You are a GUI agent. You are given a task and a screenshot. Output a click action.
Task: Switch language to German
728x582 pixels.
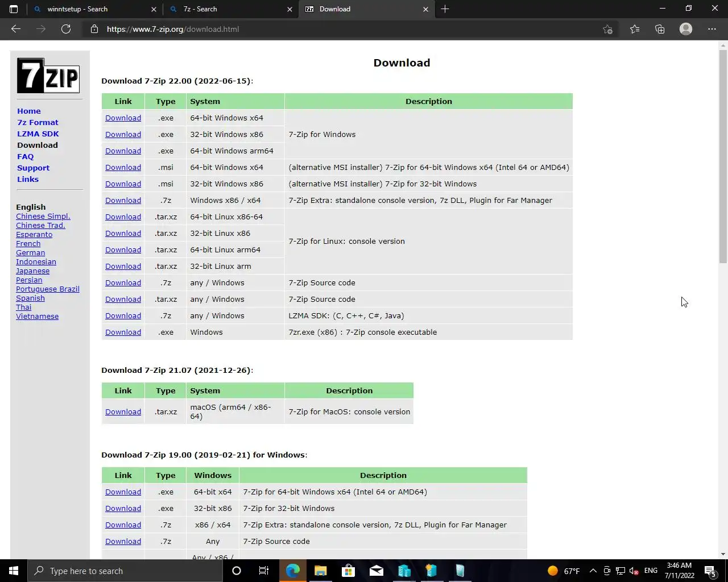[30, 252]
